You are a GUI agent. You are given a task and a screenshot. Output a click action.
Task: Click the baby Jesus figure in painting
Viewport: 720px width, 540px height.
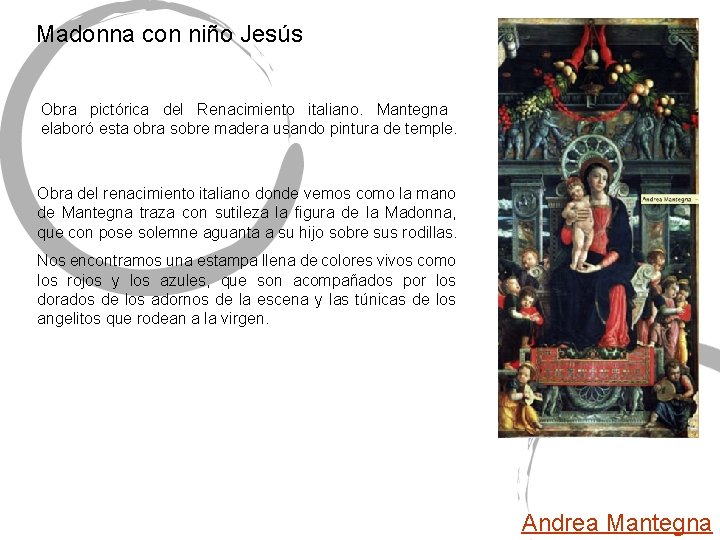point(579,223)
